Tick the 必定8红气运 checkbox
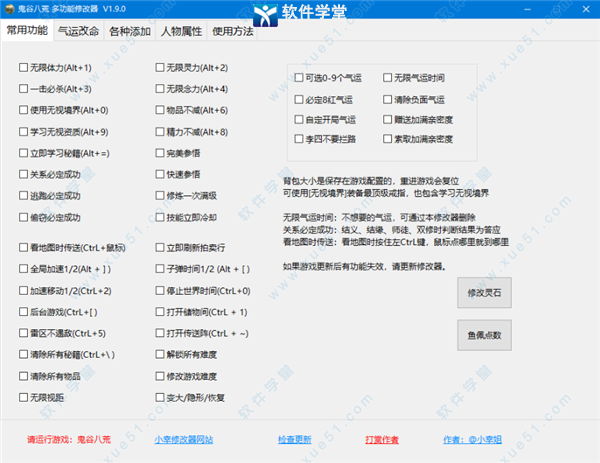The height and width of the screenshot is (463, 600). (298, 99)
